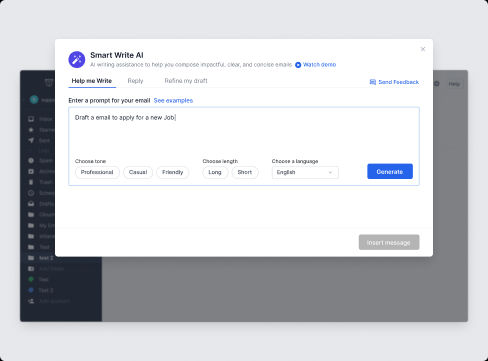Image resolution: width=488 pixels, height=361 pixels.
Task: Select the blue Test 2 label dot
Action: click(x=31, y=290)
